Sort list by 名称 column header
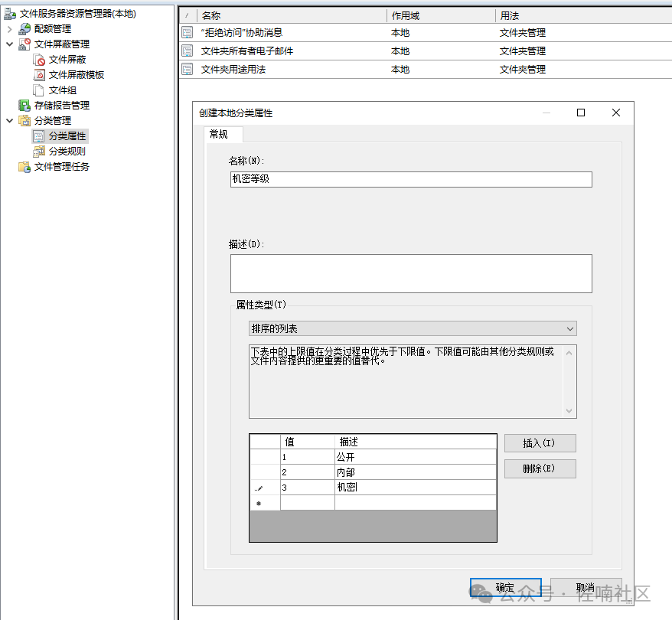The image size is (672, 620). point(292,16)
